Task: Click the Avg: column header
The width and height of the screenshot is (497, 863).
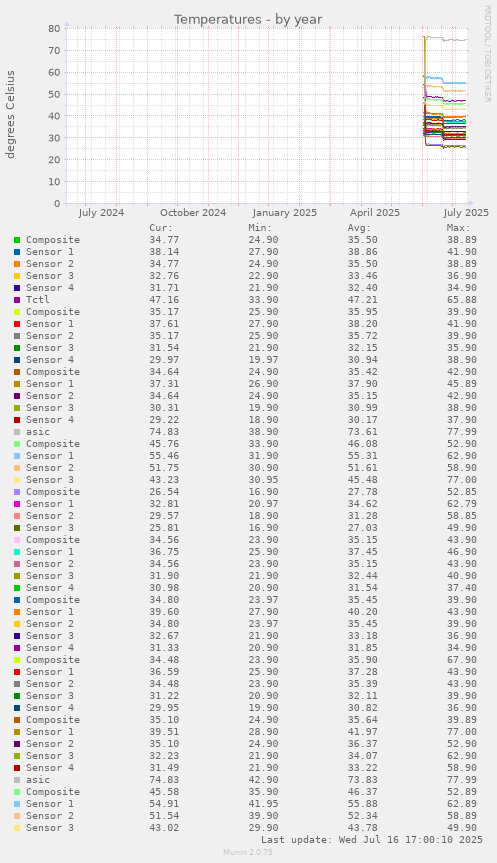Action: click(359, 228)
